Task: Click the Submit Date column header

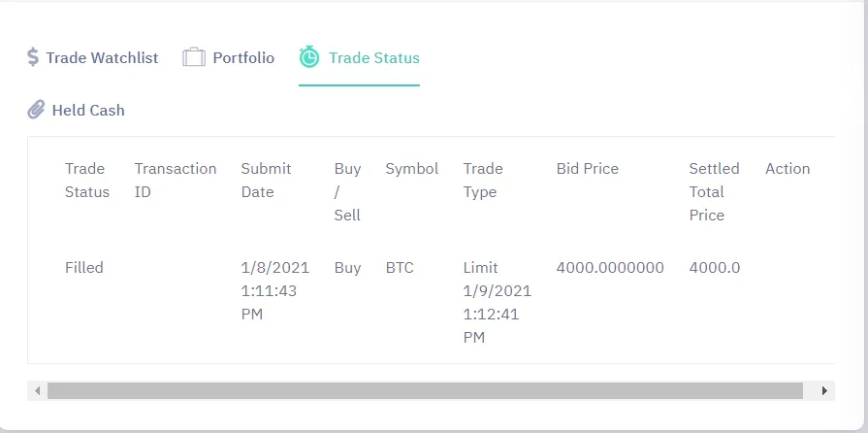Action: tap(267, 181)
